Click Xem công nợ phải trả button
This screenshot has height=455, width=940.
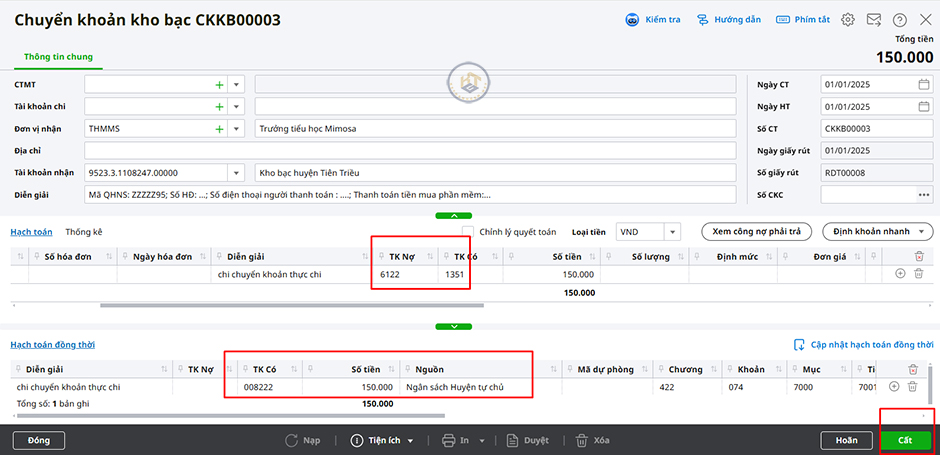click(x=756, y=232)
